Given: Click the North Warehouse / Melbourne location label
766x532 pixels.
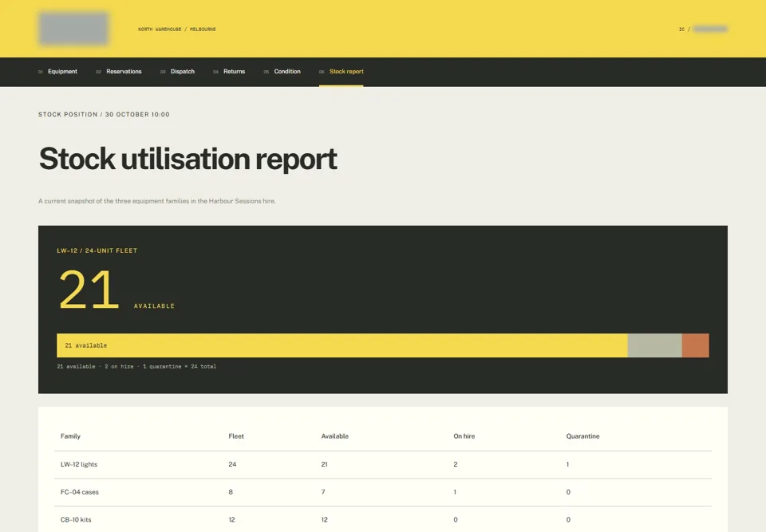Looking at the screenshot, I should coord(177,30).
